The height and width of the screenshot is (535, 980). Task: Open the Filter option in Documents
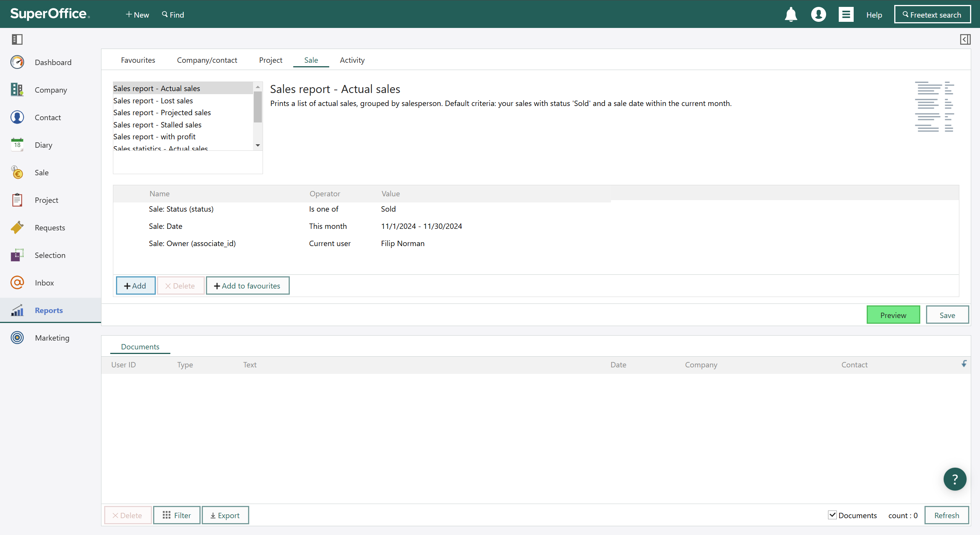point(176,515)
